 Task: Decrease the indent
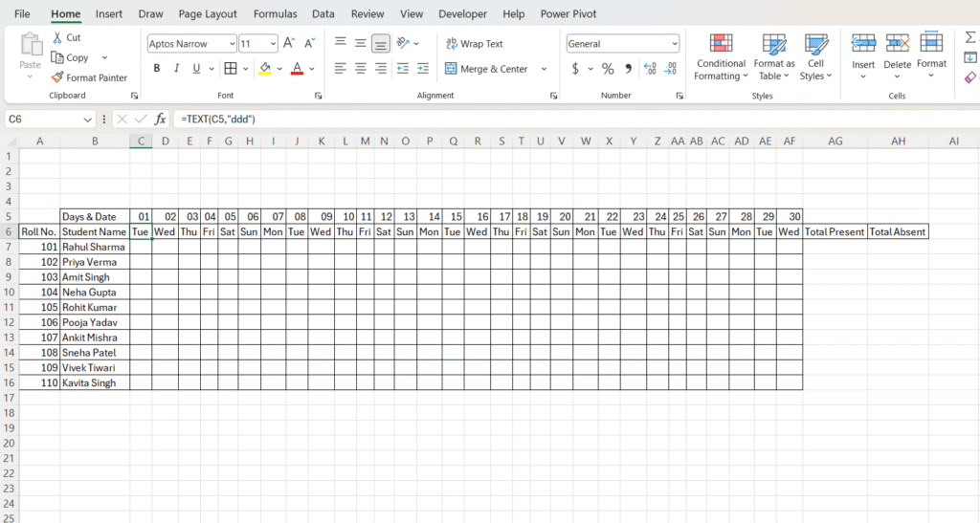[403, 69]
